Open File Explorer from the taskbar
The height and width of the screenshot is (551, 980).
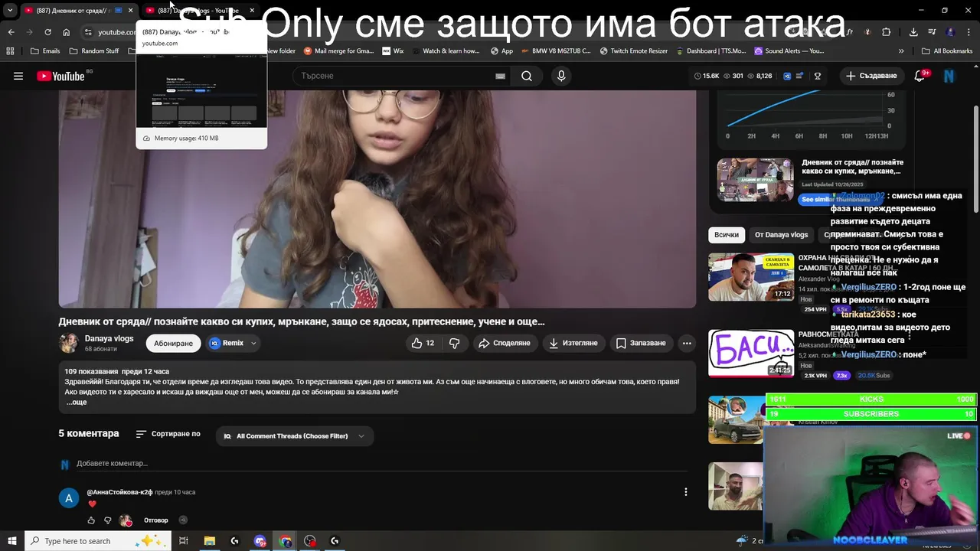click(x=209, y=541)
